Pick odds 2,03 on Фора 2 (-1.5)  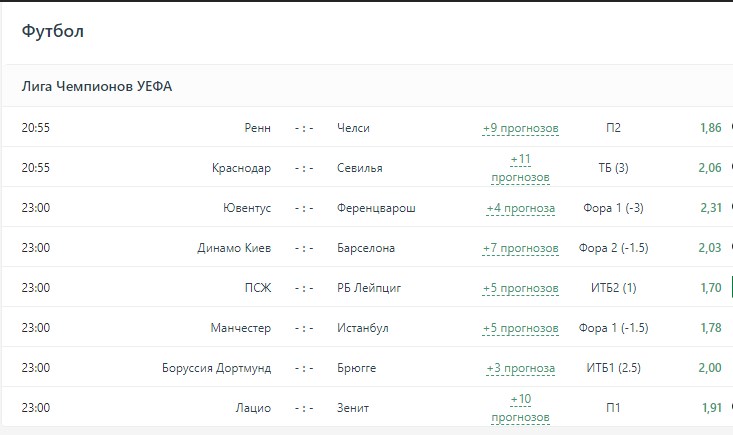710,248
